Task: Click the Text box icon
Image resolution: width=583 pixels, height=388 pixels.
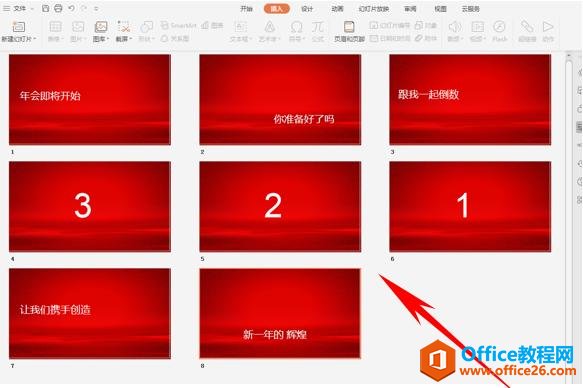Action: tap(241, 27)
